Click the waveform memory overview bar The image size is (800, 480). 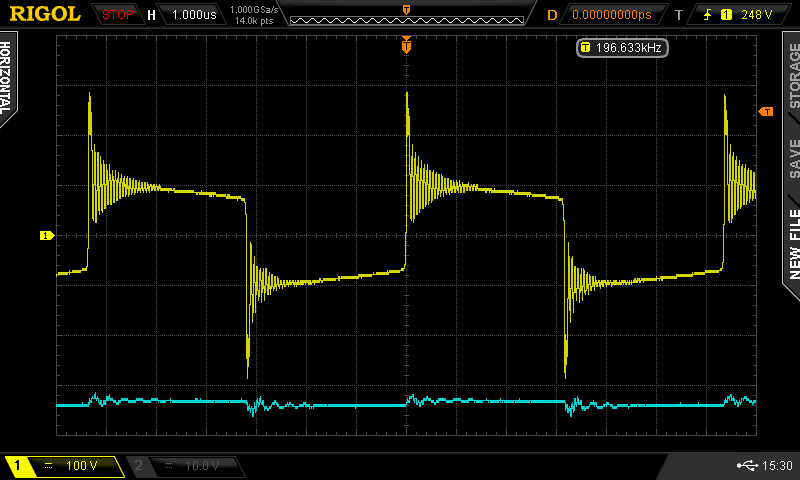(406, 15)
